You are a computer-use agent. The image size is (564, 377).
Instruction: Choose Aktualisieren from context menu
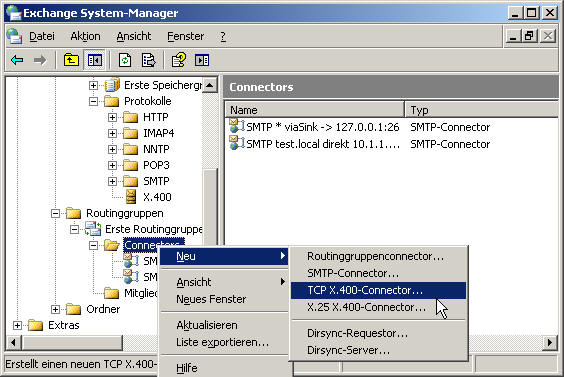[224, 325]
